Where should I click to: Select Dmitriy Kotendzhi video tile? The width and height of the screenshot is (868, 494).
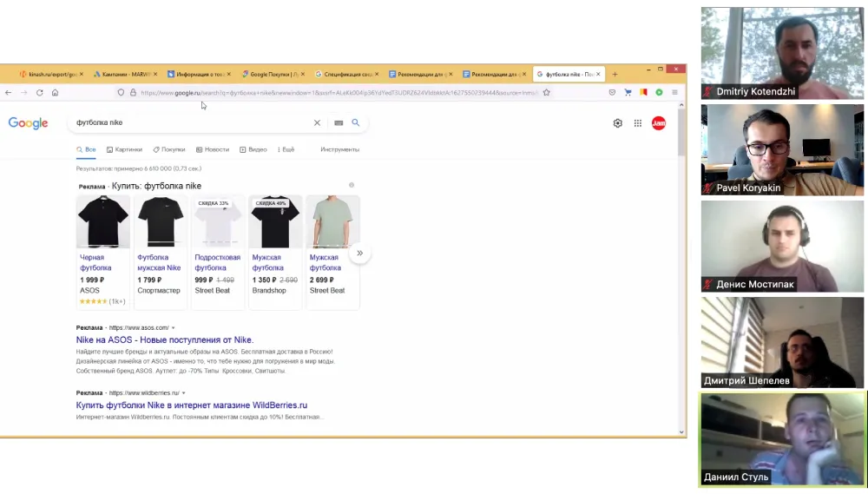782,53
